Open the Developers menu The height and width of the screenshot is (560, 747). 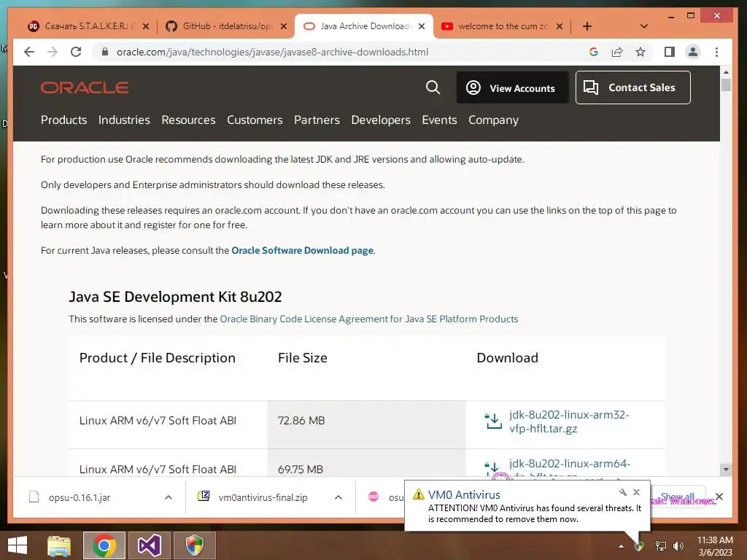point(381,120)
